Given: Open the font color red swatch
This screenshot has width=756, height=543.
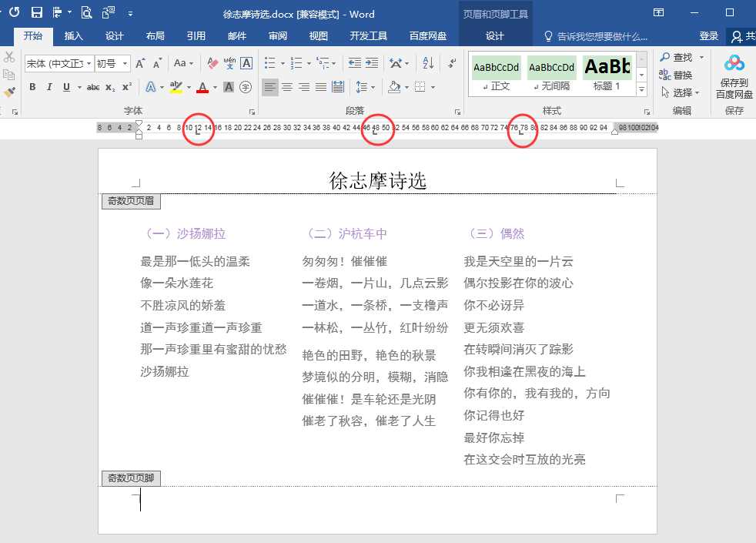Looking at the screenshot, I should pos(202,87).
